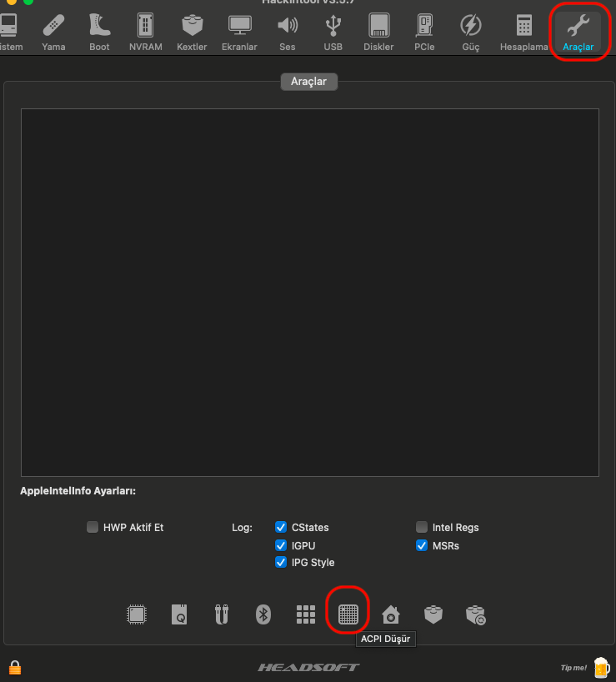616x682 pixels.
Task: Click the ACPI Düşür icon
Action: coord(348,614)
